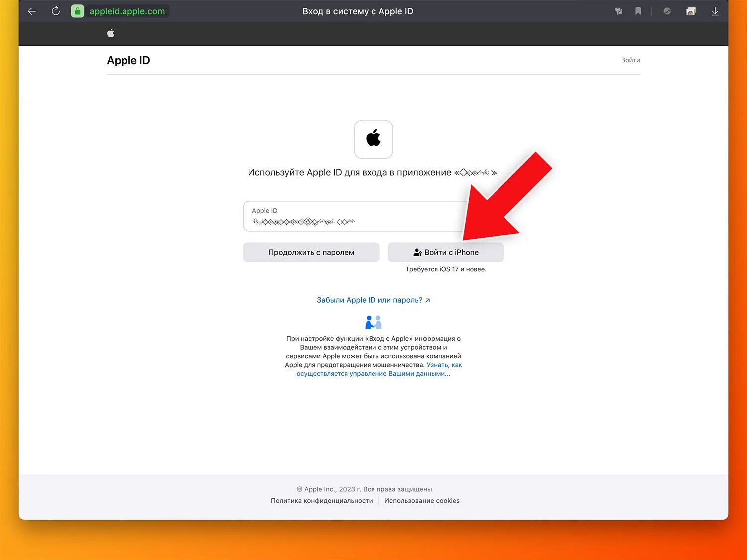
Task: Click the Apple logo tile above the sign-in text
Action: pos(373,139)
